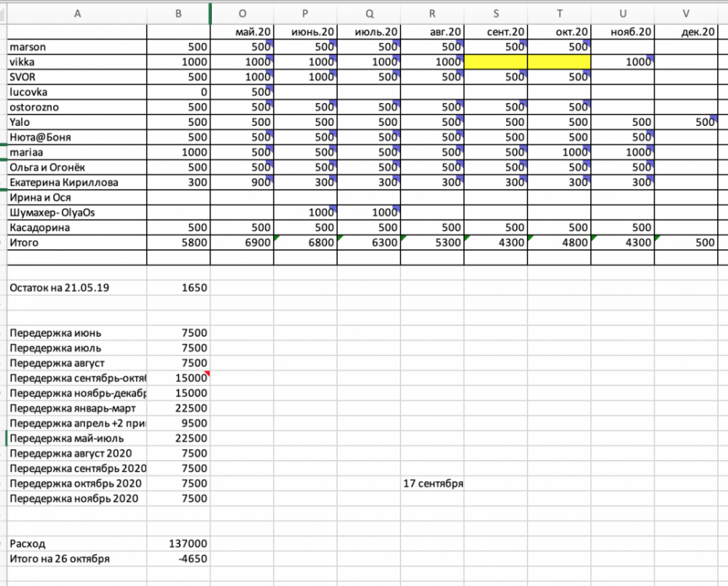Viewport: 728px width, 586px height.
Task: Click the Расход label cell
Action: click(77, 543)
